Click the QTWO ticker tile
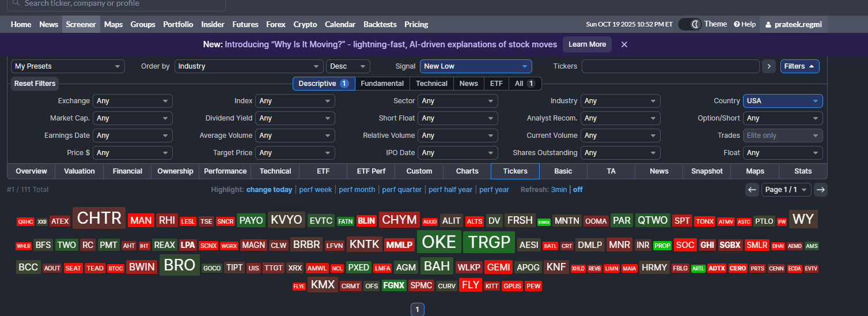868x316 pixels. [x=652, y=220]
